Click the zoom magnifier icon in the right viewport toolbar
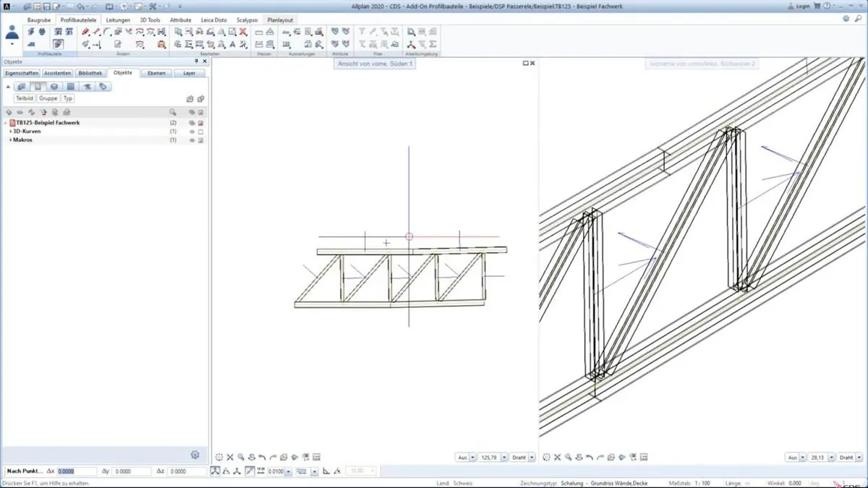The width and height of the screenshot is (868, 488). pos(569,458)
